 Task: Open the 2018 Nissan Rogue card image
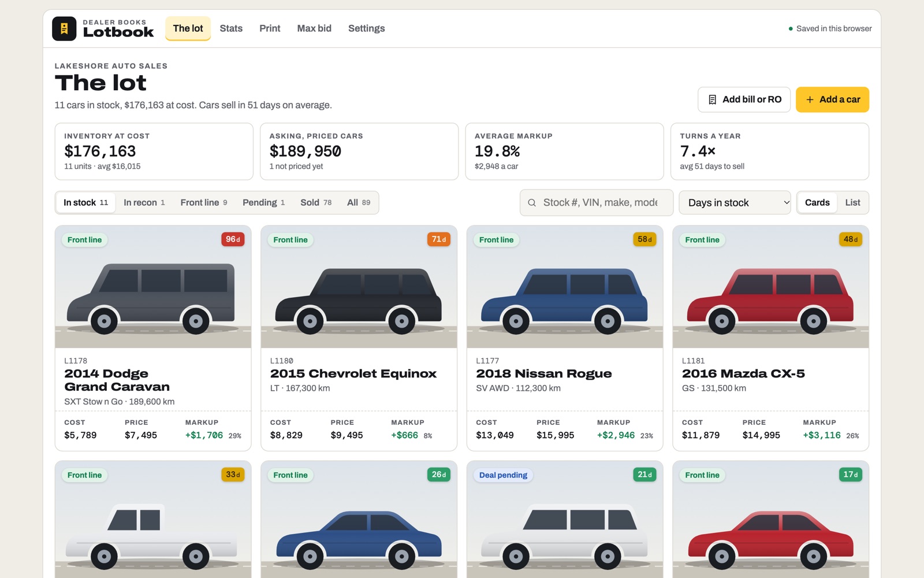click(x=565, y=287)
